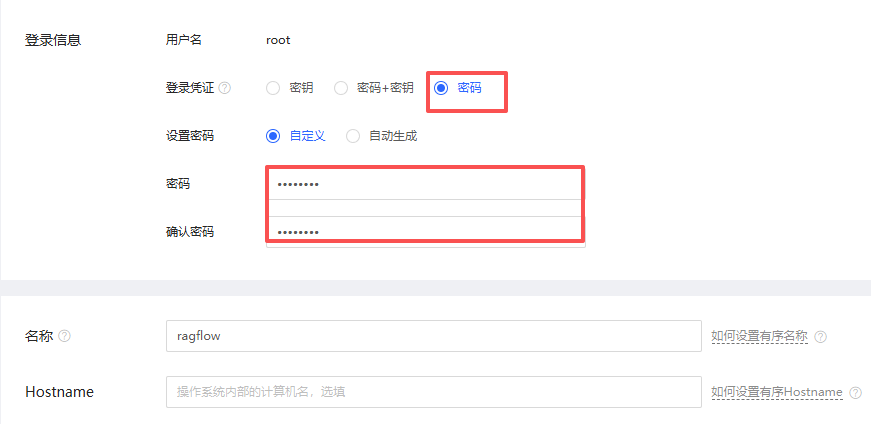
Task: Click the 名称 field containing ragflow
Action: click(433, 336)
